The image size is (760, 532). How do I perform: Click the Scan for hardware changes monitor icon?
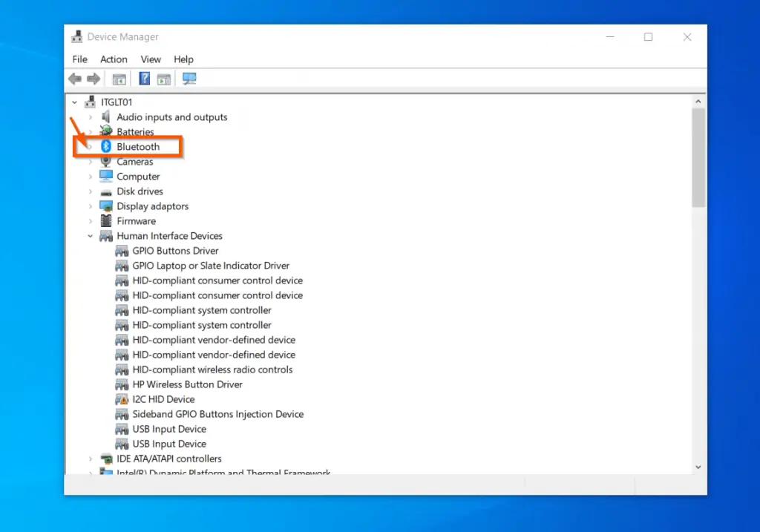189,79
